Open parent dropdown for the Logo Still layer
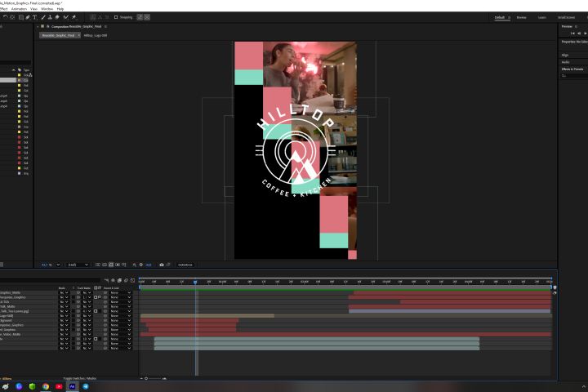 pos(121,316)
